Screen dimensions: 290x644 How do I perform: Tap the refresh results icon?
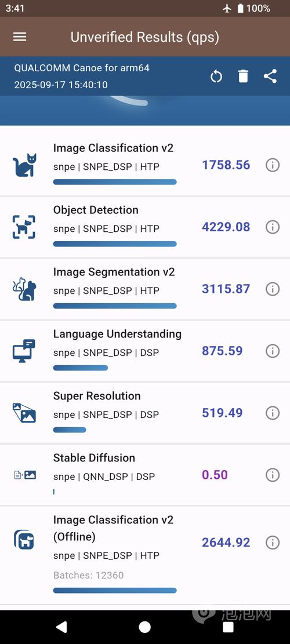(x=216, y=77)
